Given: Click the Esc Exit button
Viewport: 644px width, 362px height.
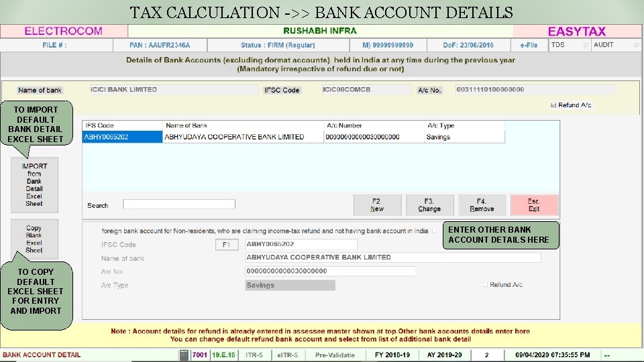Looking at the screenshot, I should tap(535, 205).
